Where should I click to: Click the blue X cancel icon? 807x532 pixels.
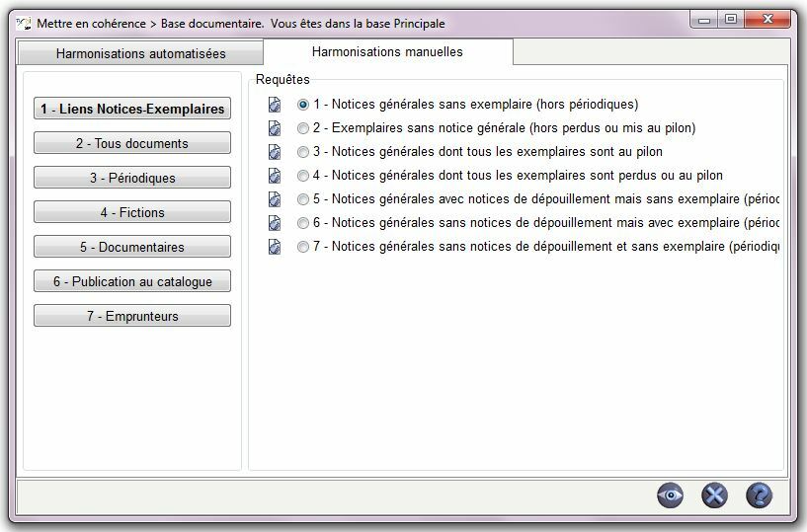[714, 495]
